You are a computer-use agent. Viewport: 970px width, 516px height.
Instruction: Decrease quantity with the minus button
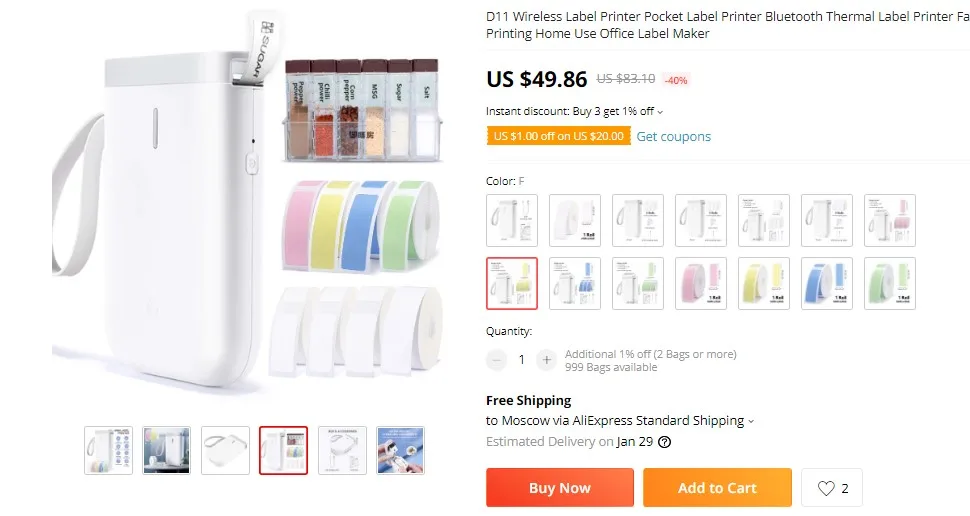point(497,359)
